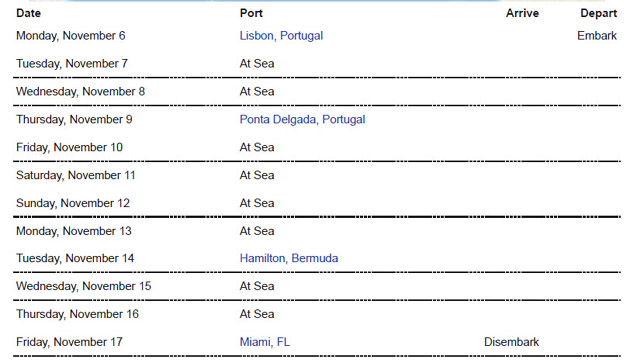Click the Saturday, November 11 date

tap(76, 175)
